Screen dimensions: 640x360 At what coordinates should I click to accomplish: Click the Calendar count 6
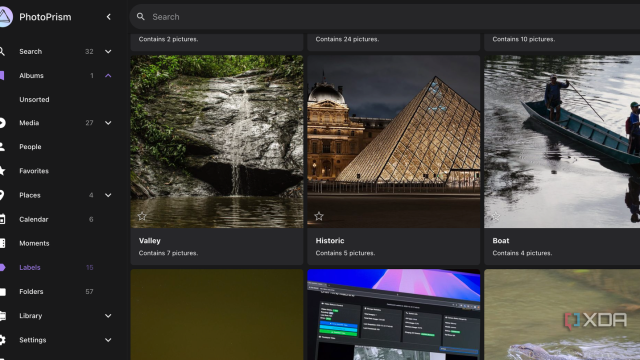click(91, 219)
